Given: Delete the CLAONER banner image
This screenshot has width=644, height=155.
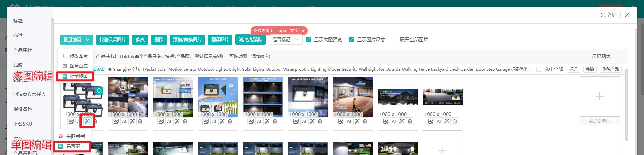Looking at the screenshot, I should [410, 121].
